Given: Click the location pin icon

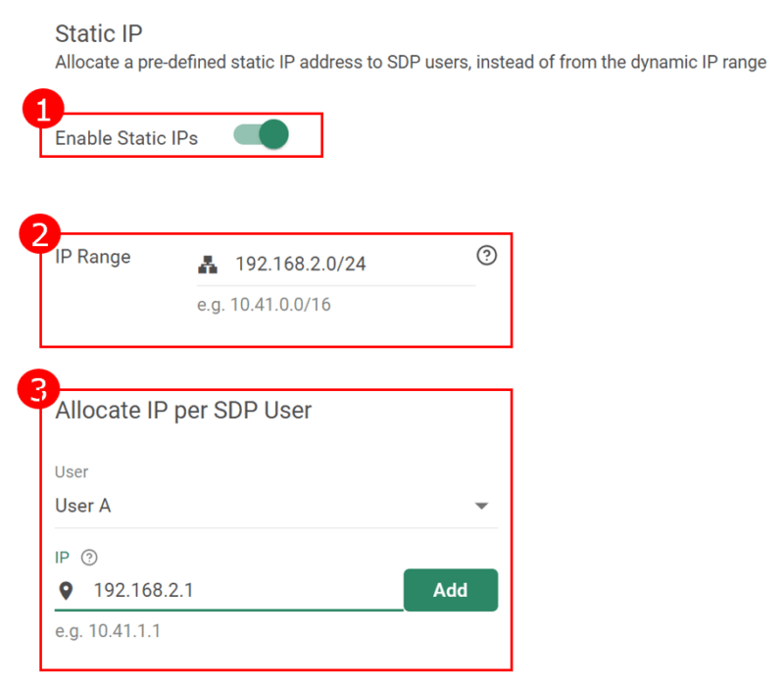Looking at the screenshot, I should (67, 590).
